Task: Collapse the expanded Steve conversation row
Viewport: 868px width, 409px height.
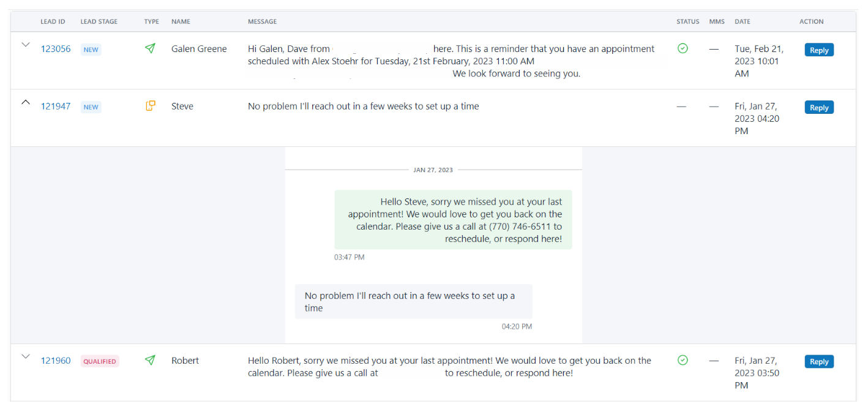Action: click(26, 102)
